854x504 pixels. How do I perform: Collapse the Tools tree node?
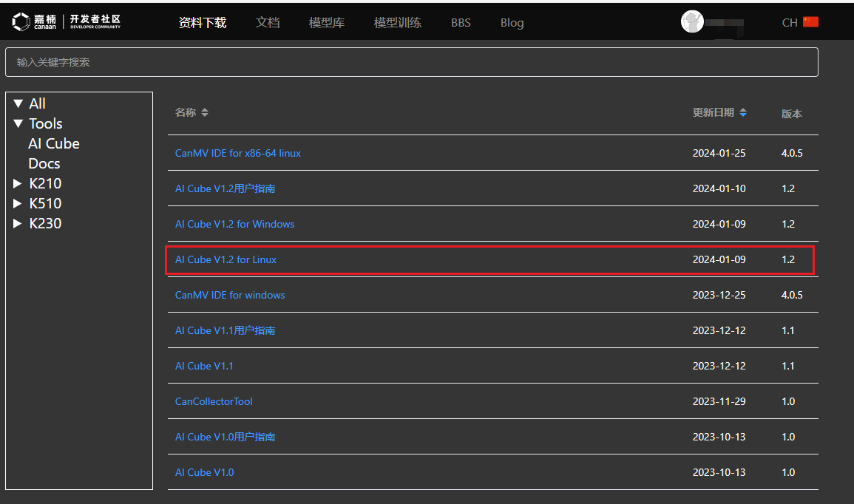pyautogui.click(x=18, y=123)
